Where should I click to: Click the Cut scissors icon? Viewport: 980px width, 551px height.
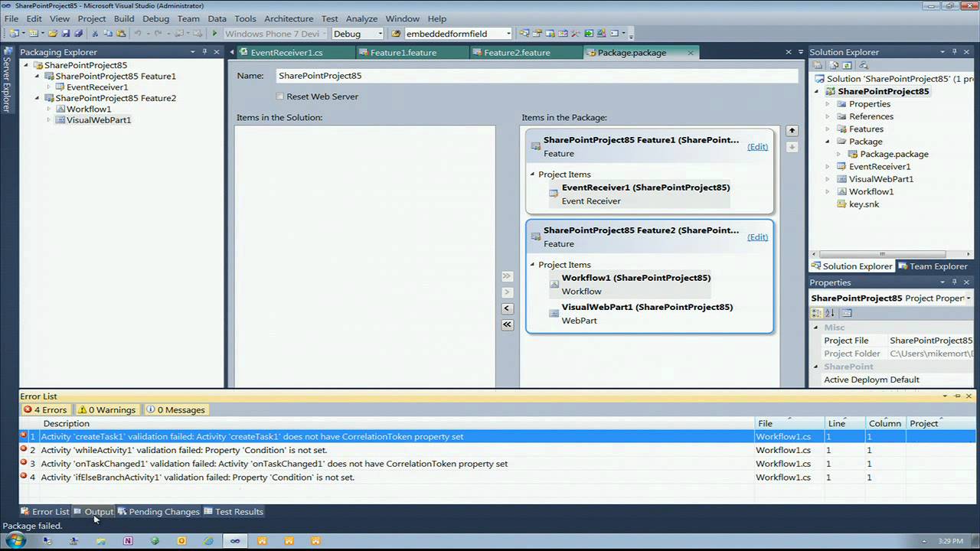96,34
